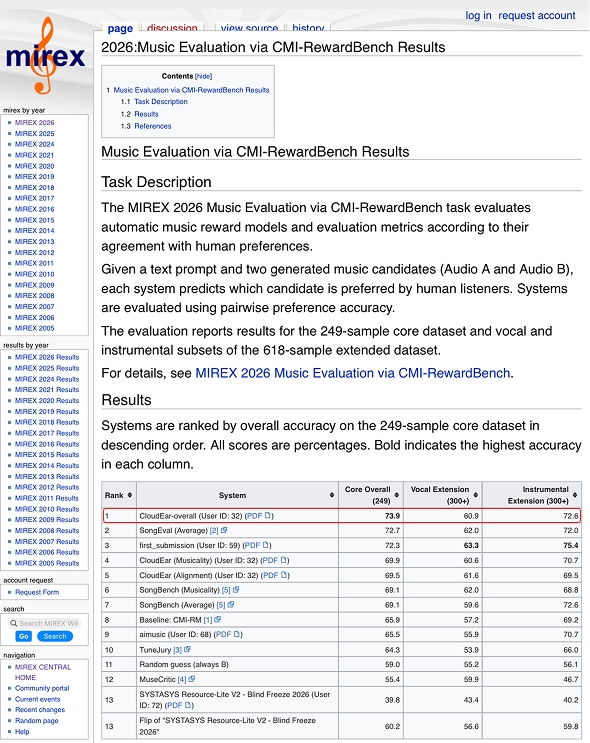Open the history tab
The width and height of the screenshot is (590, 743).
(308, 28)
